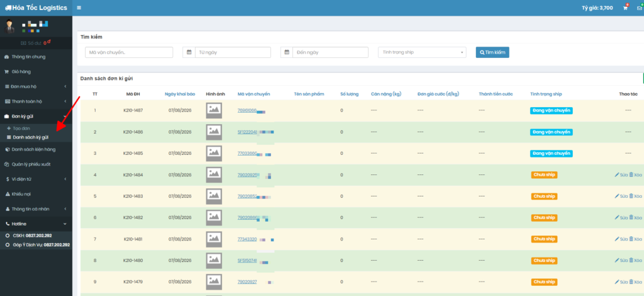Open Quản lý phiếu xuất in sidebar
644x296 pixels.
click(x=36, y=164)
